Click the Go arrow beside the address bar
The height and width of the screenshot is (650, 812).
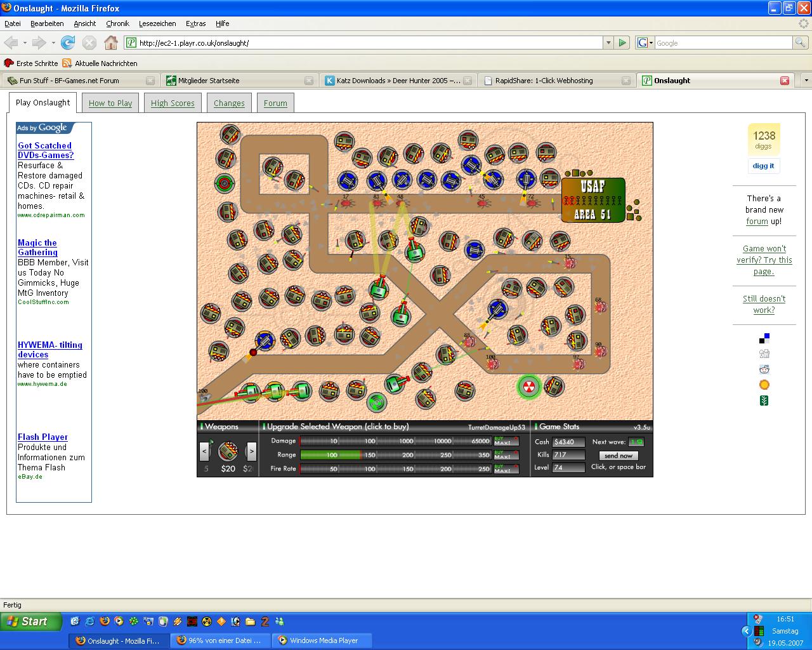[x=622, y=43]
